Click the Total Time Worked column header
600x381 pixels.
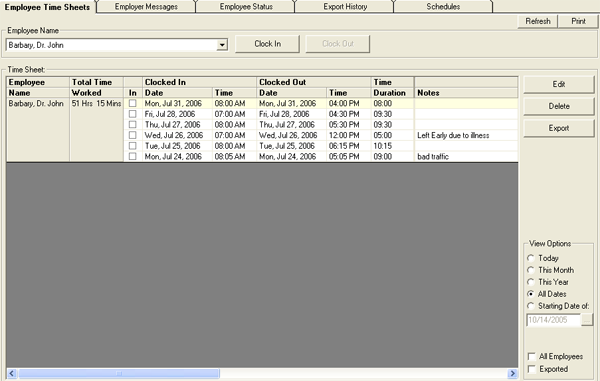[96, 88]
